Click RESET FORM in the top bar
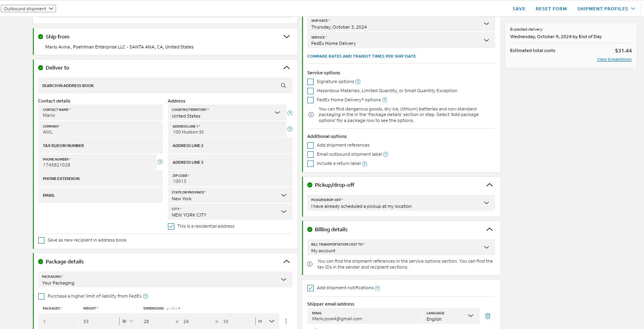644x329 pixels. coord(551,9)
